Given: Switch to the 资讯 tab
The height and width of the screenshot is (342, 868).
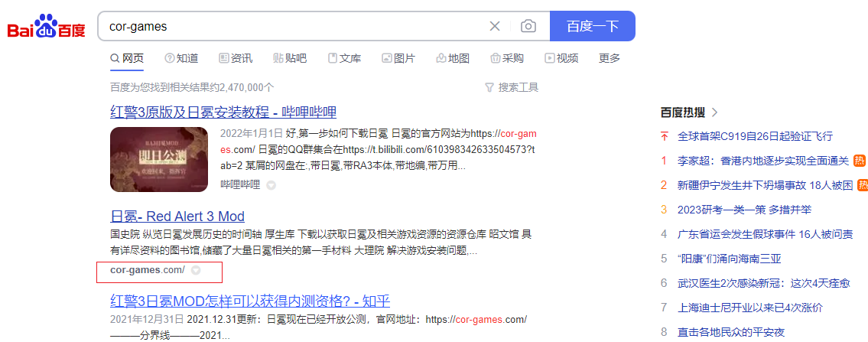Looking at the screenshot, I should pos(236,59).
